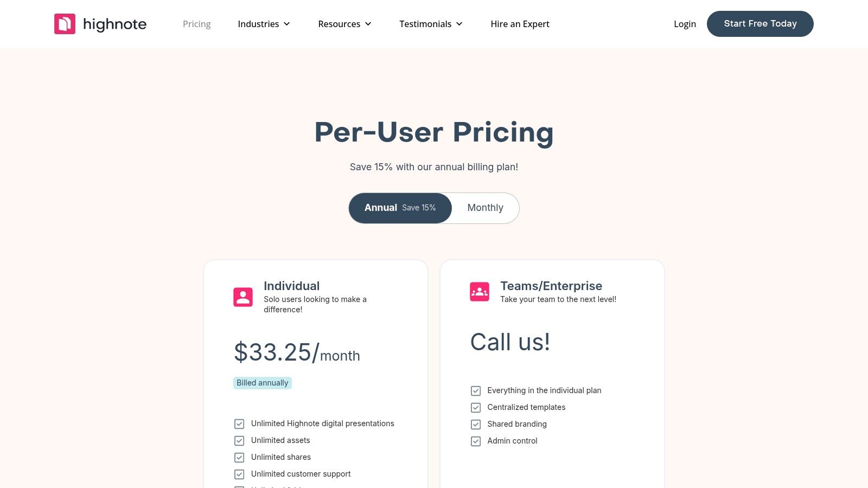
Task: Expand the Testimonials dropdown
Action: (x=431, y=24)
